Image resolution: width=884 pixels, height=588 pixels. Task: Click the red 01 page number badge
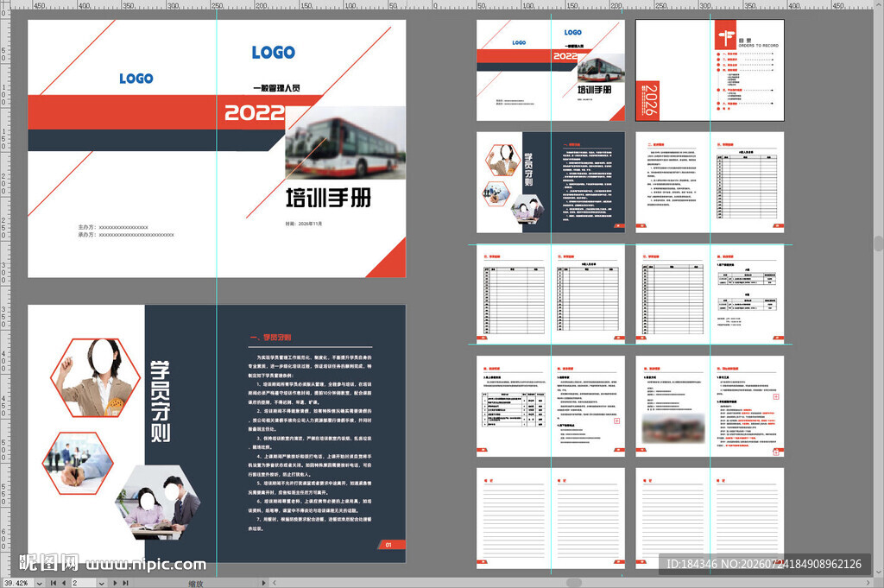tap(390, 545)
